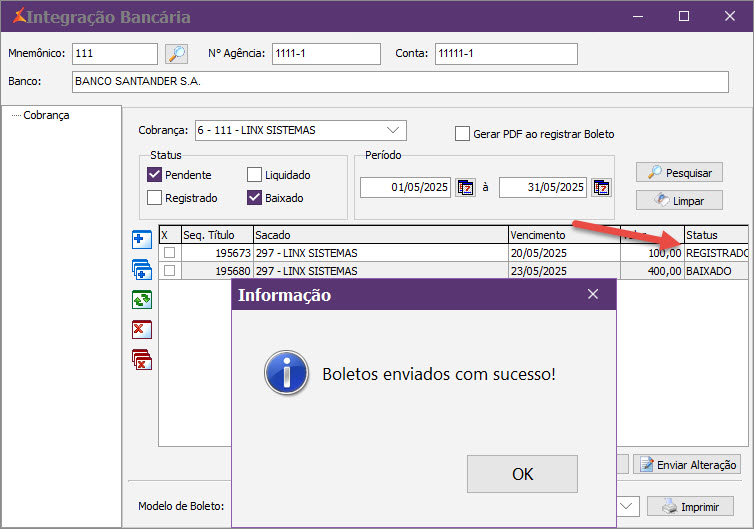Uncheck the Baixado status checkbox
The image size is (754, 529).
click(x=254, y=198)
